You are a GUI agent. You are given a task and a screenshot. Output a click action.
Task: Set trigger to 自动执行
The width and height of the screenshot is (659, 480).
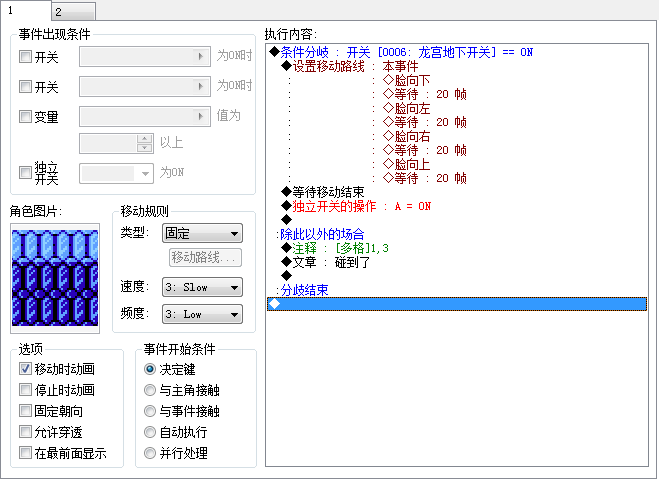point(150,432)
